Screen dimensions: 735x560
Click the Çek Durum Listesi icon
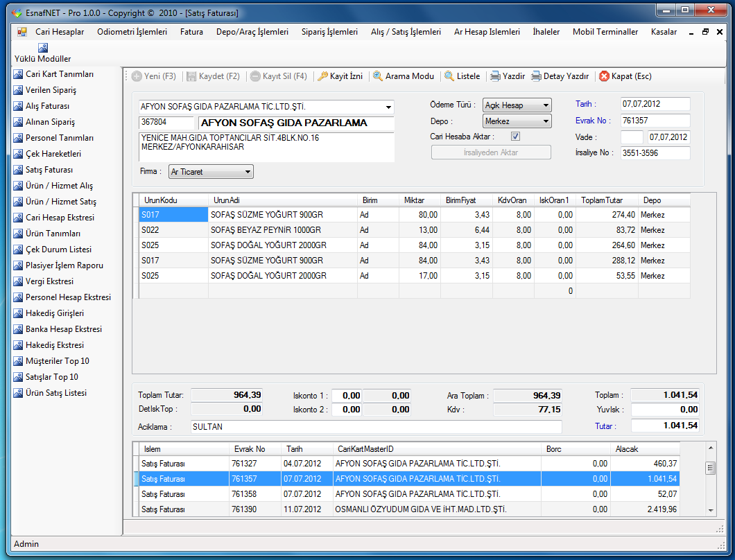pyautogui.click(x=18, y=250)
